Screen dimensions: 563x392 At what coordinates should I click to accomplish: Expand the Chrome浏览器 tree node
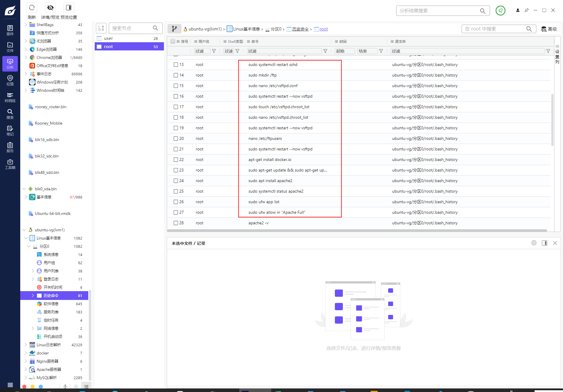point(26,57)
